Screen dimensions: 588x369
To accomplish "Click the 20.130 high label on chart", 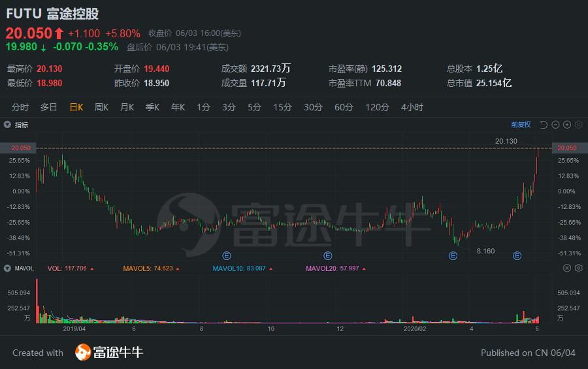I will pos(506,141).
